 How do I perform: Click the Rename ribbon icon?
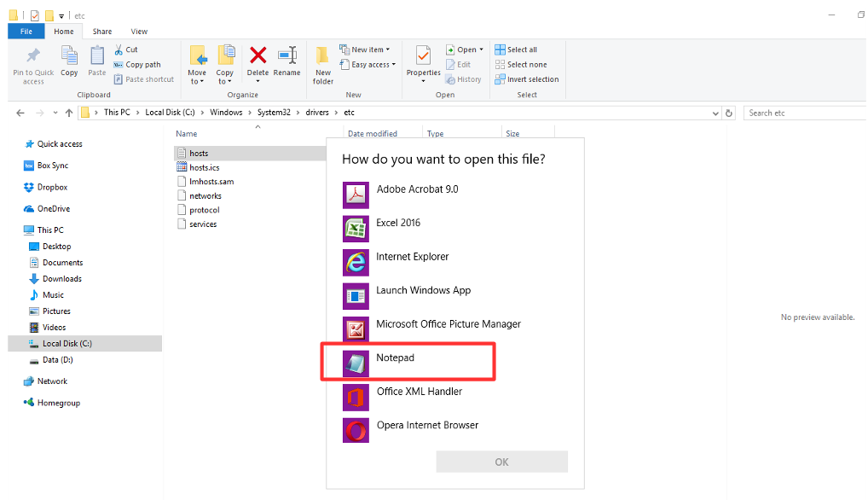tap(286, 61)
